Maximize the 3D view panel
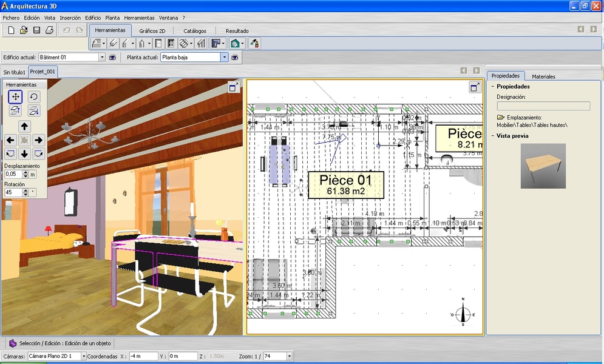Viewport: 604px width, 364px height. pos(233,87)
